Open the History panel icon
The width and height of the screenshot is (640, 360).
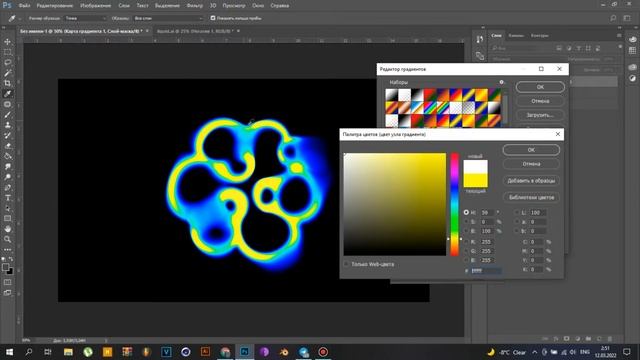480,40
